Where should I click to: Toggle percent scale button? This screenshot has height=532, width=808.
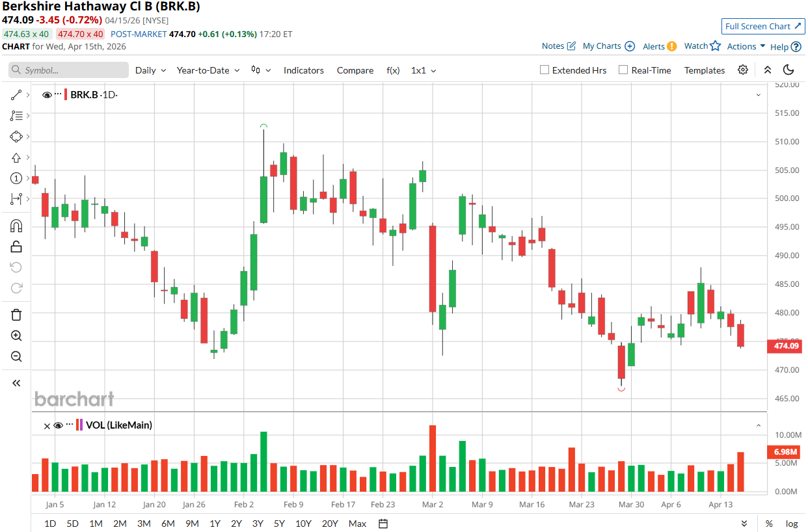[769, 524]
